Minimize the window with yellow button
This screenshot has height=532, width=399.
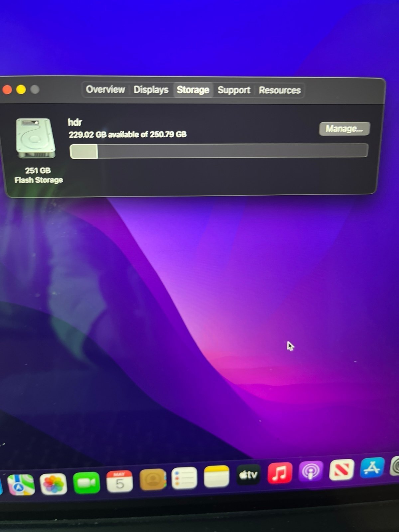21,89
